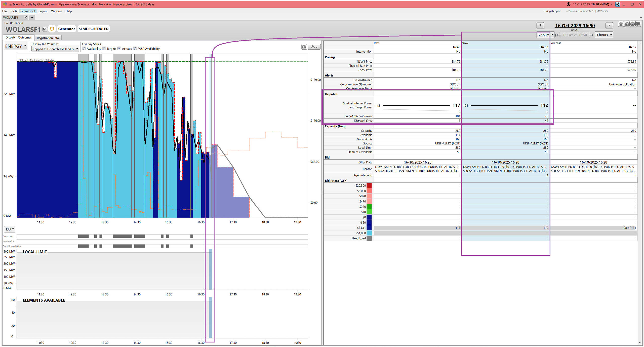The image size is (644, 347).
Task: Click the mute speaker icon in title bar
Action: (618, 4)
